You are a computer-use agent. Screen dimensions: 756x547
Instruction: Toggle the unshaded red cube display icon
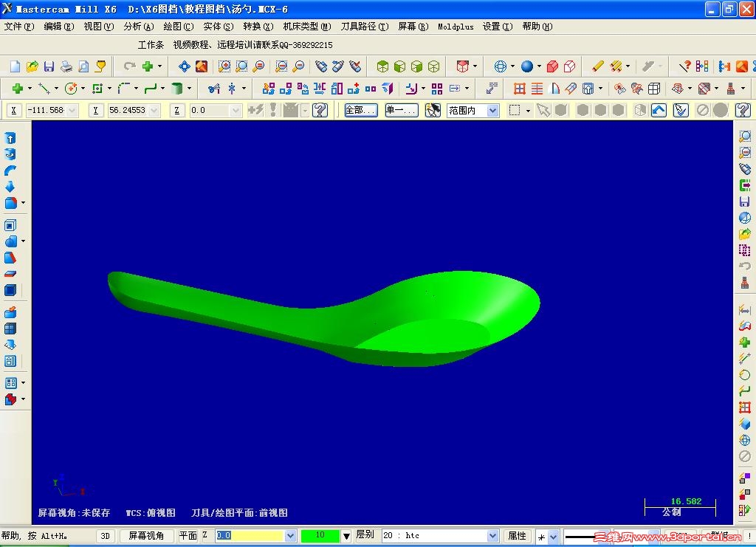(x=569, y=66)
